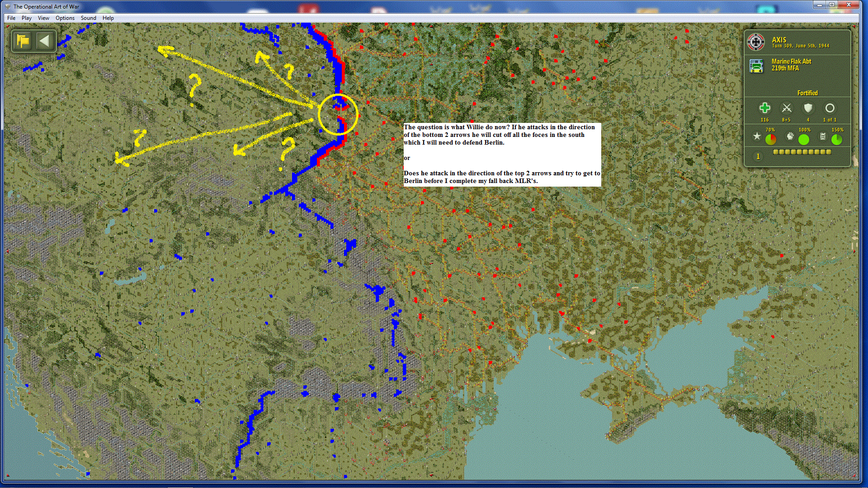Click the shield defense icon
The height and width of the screenshot is (488, 868).
(808, 108)
